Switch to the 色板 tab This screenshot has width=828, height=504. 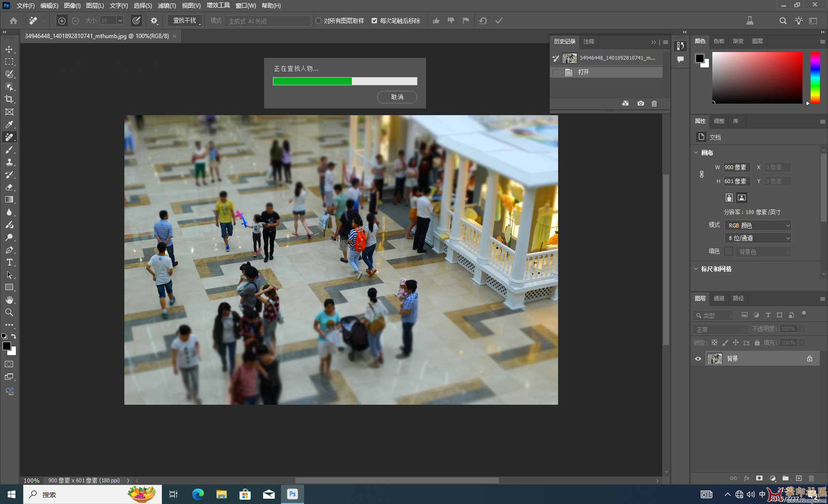pos(719,41)
